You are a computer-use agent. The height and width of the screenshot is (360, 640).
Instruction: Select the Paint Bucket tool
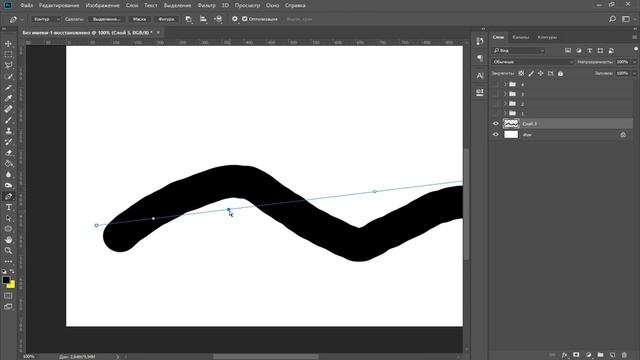(8, 164)
